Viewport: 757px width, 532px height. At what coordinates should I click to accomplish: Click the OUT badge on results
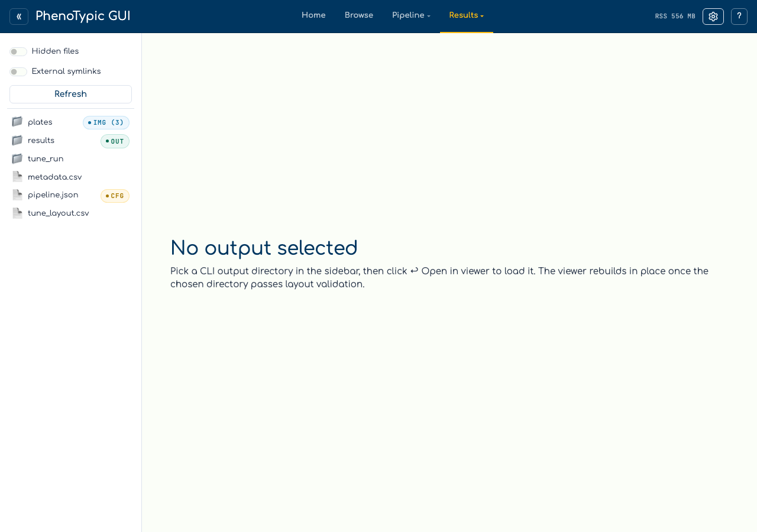tap(115, 141)
